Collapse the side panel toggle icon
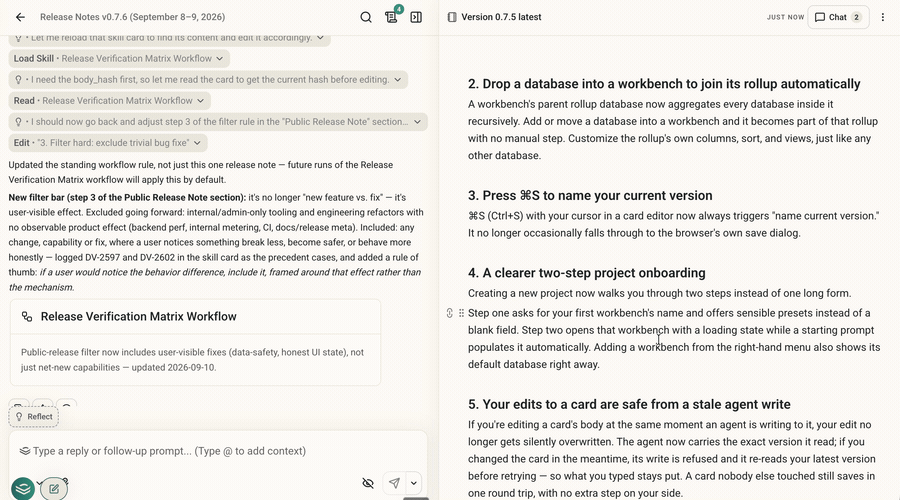This screenshot has width=900, height=500. [416, 17]
